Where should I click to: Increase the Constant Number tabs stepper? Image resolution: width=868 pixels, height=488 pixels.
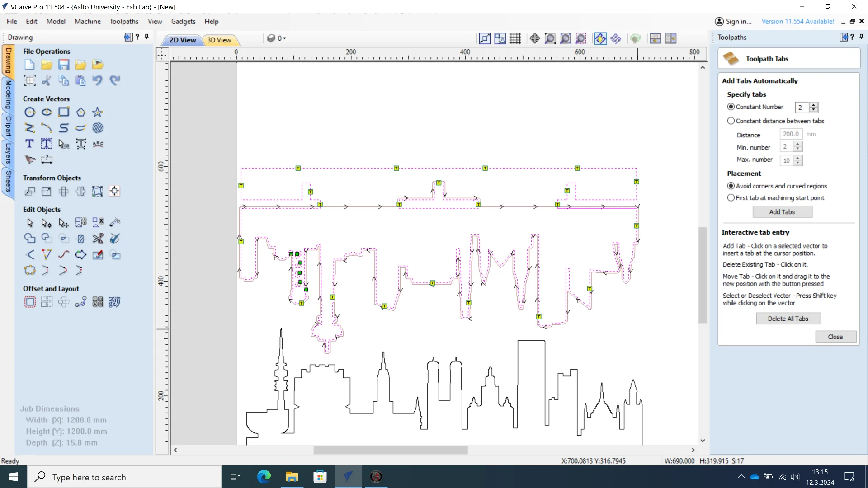pyautogui.click(x=814, y=105)
